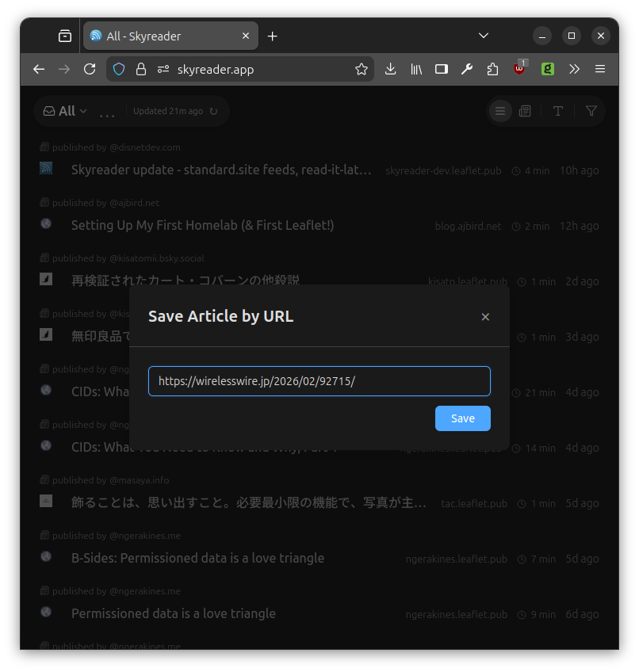Open the list all tabs dropdown

(484, 36)
